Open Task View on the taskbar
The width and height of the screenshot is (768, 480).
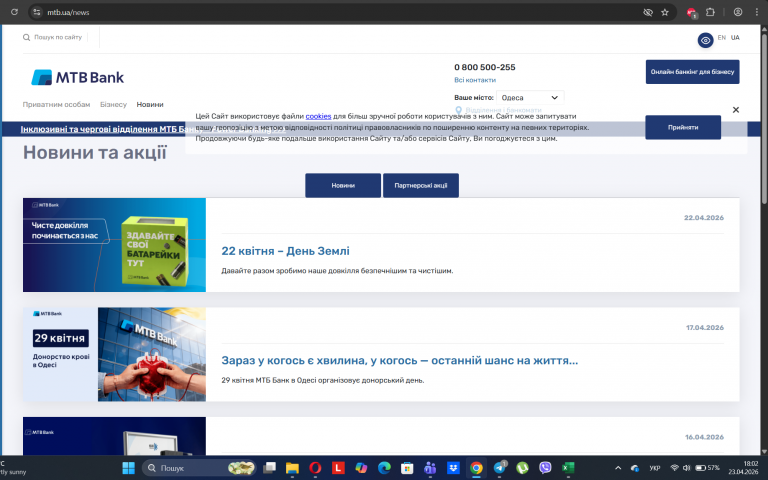pos(269,468)
